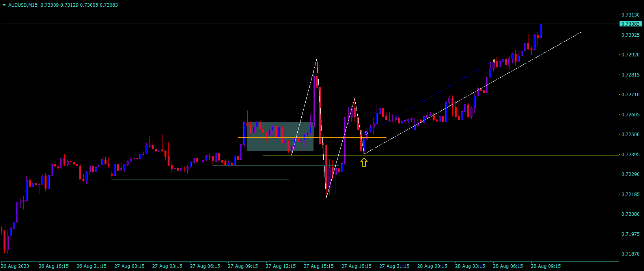Image resolution: width=644 pixels, height=271 pixels.
Task: Click the 28 Aug 06:15 time label
Action: pyautogui.click(x=508, y=266)
